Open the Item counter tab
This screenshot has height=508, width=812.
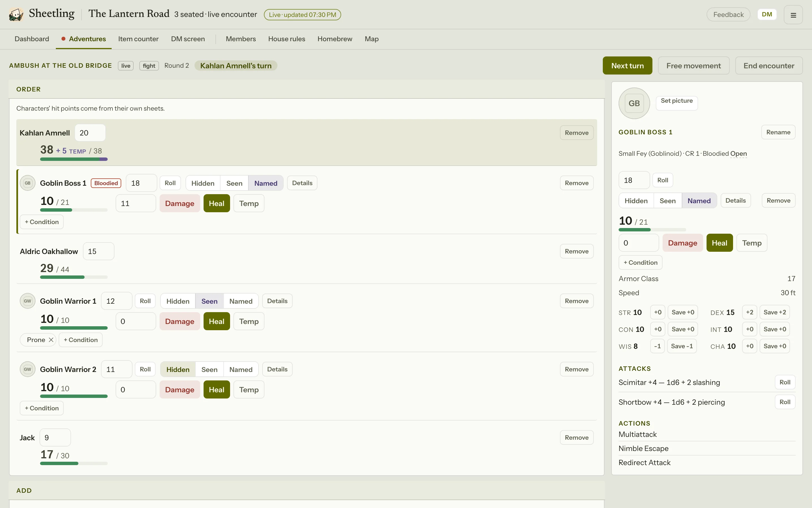coord(138,39)
